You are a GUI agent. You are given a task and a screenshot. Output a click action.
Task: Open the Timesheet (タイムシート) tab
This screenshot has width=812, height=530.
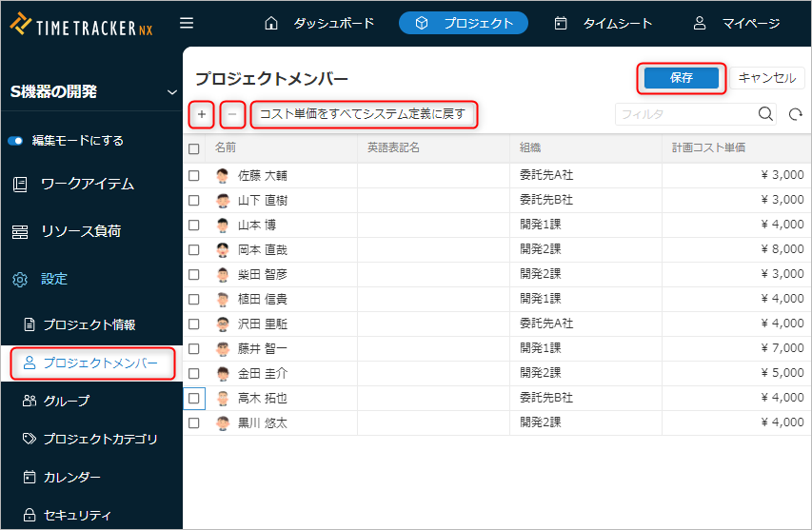(x=604, y=23)
